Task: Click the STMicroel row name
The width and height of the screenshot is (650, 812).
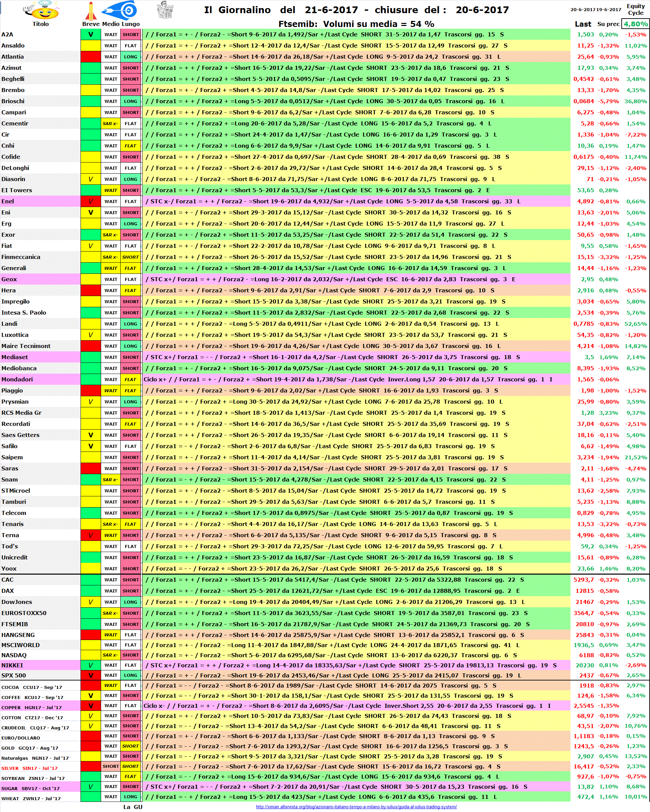Action: [x=16, y=491]
